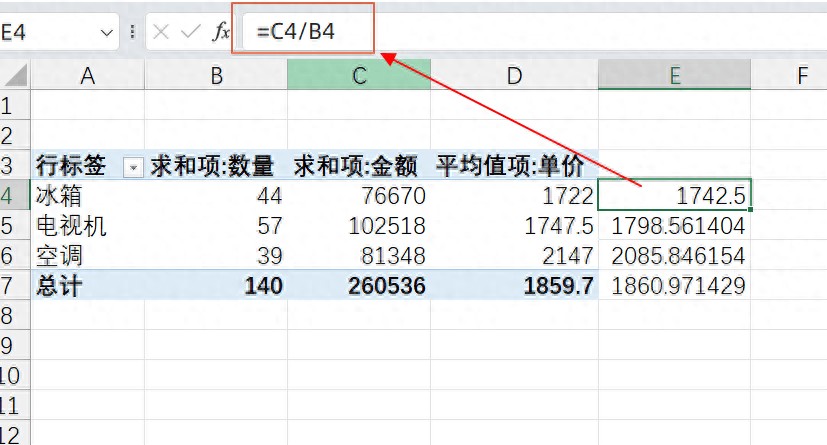Viewport: 827px width, 445px height.
Task: Select column A header
Action: 87,75
